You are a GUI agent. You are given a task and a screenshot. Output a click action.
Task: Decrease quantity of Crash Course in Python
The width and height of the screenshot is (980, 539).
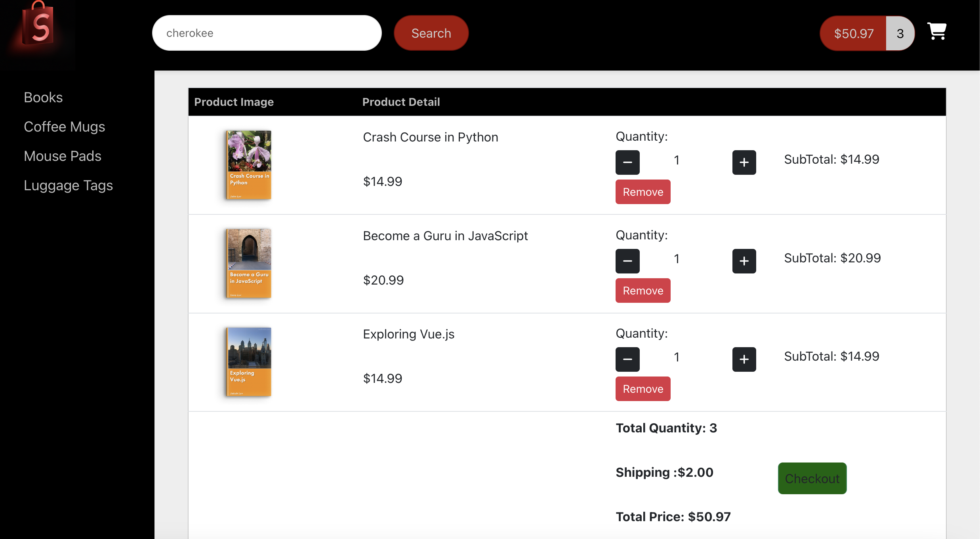tap(627, 162)
